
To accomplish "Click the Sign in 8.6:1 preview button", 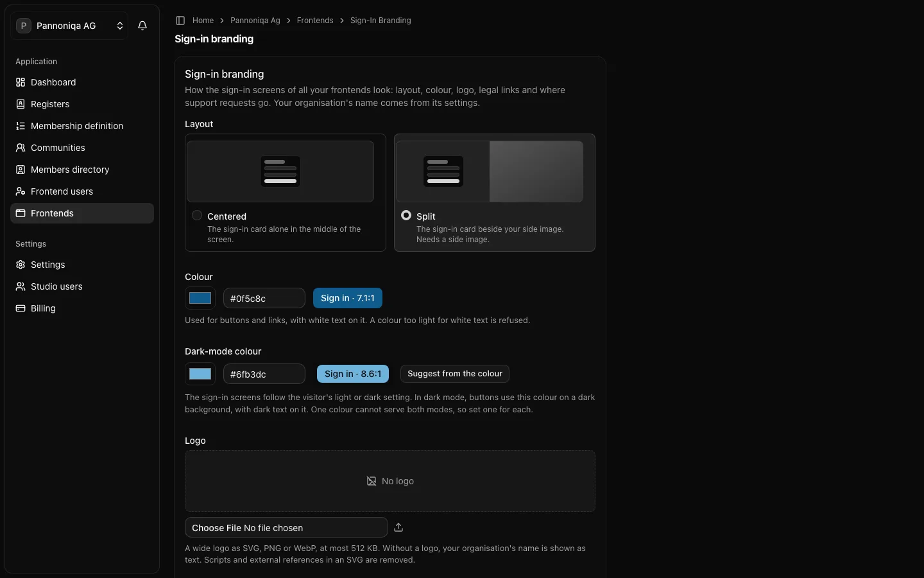I will tap(353, 374).
